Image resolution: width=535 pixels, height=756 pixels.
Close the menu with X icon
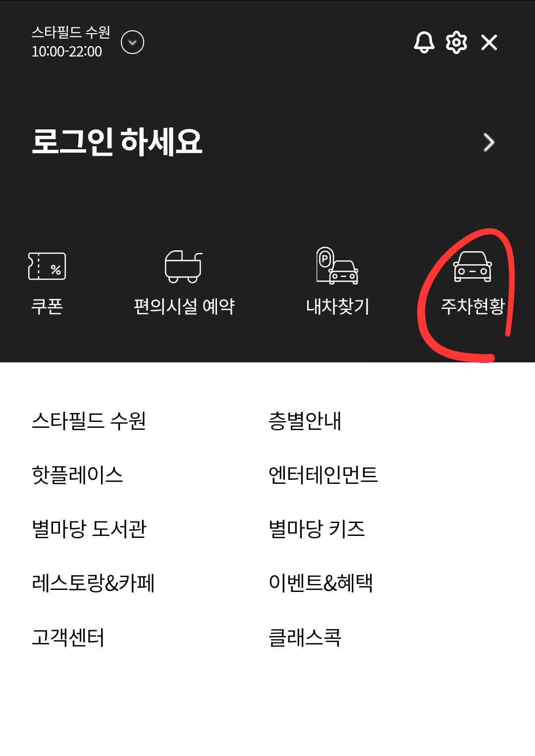coord(489,43)
